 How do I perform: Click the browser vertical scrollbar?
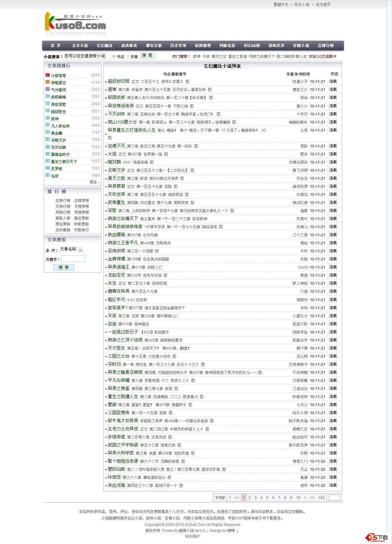pos(389,272)
